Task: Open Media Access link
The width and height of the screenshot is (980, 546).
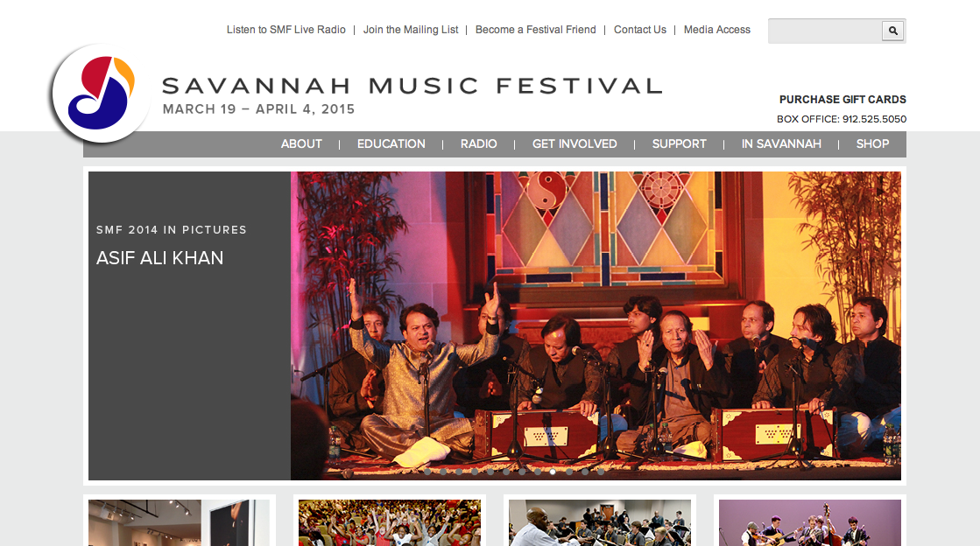Action: pyautogui.click(x=717, y=30)
